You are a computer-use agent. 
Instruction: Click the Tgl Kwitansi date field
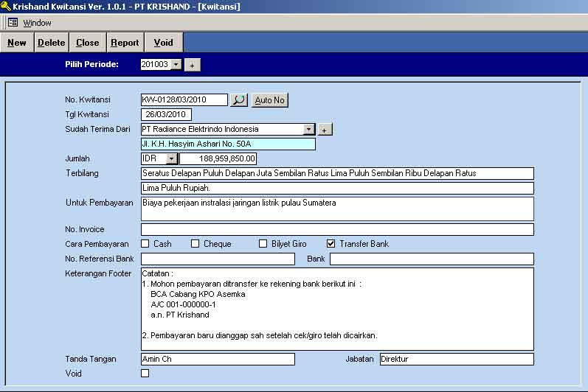(x=166, y=114)
